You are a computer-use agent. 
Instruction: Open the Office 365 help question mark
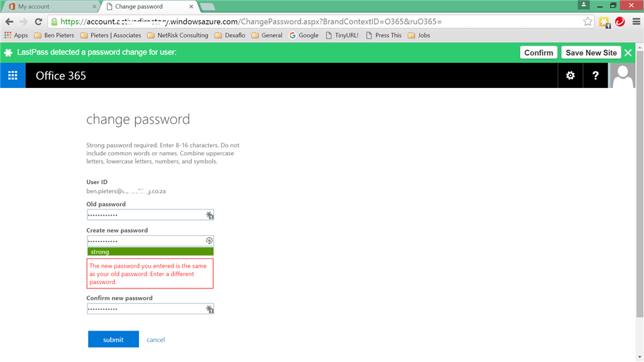595,75
